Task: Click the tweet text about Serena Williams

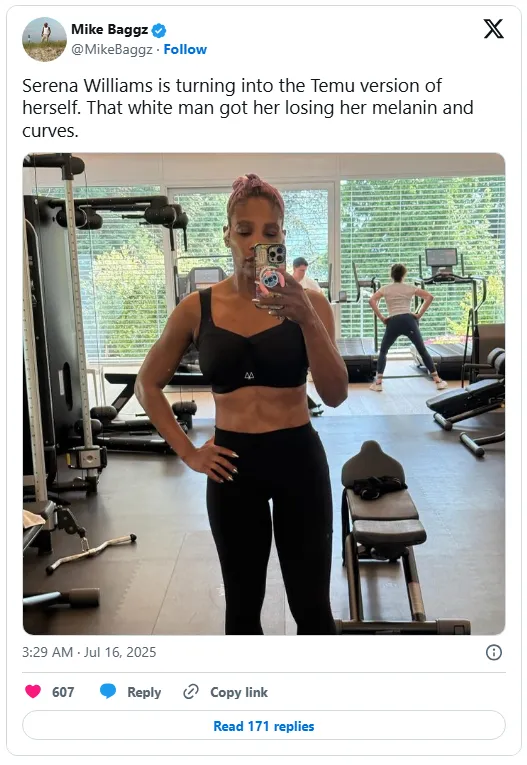Action: (247, 108)
